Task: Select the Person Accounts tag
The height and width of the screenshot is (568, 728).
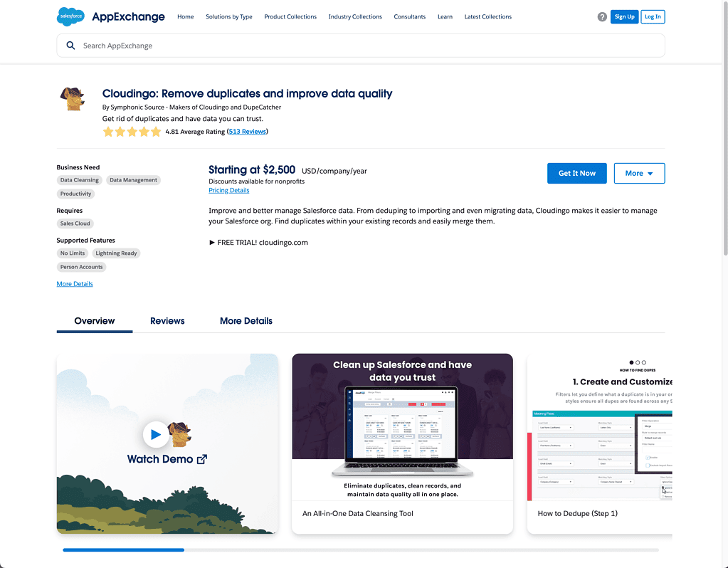Action: (81, 267)
